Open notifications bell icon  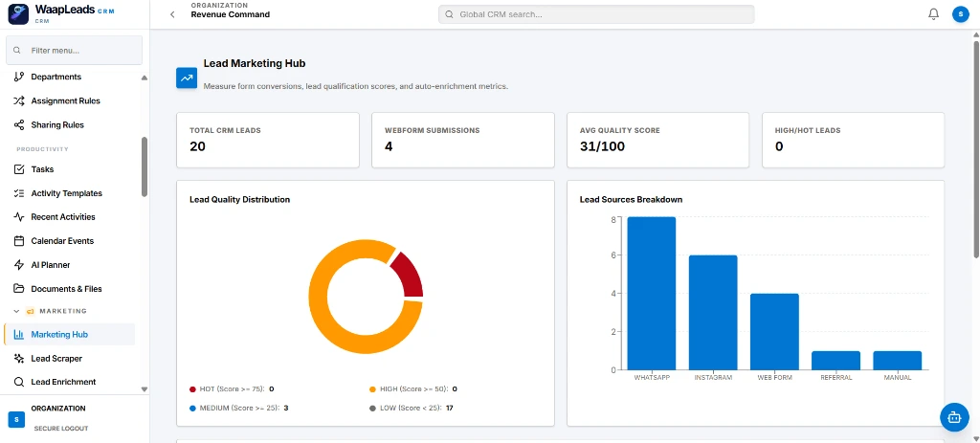[x=934, y=13]
